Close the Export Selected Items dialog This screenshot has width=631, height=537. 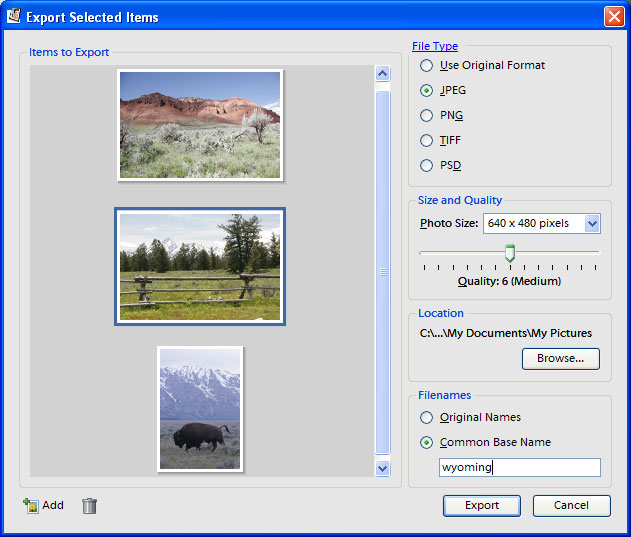[614, 17]
